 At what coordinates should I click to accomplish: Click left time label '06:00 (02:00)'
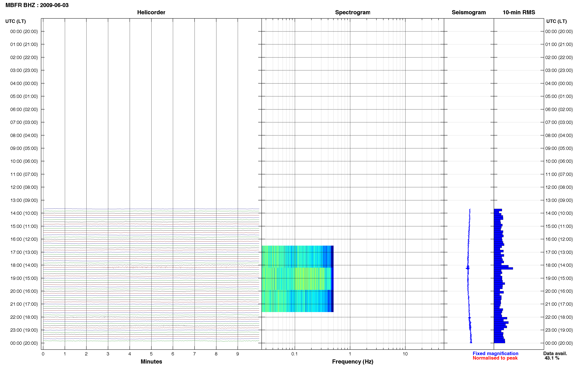point(24,109)
